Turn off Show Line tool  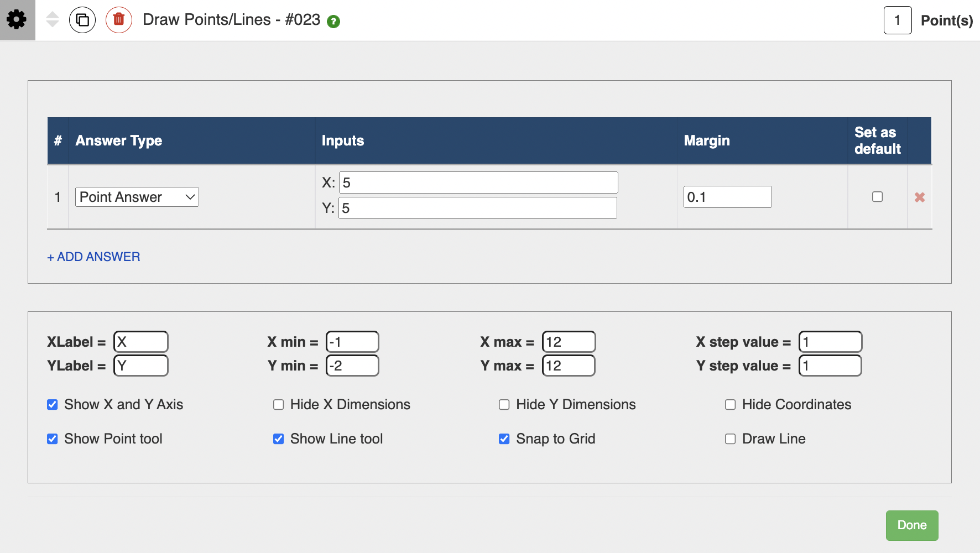click(279, 439)
